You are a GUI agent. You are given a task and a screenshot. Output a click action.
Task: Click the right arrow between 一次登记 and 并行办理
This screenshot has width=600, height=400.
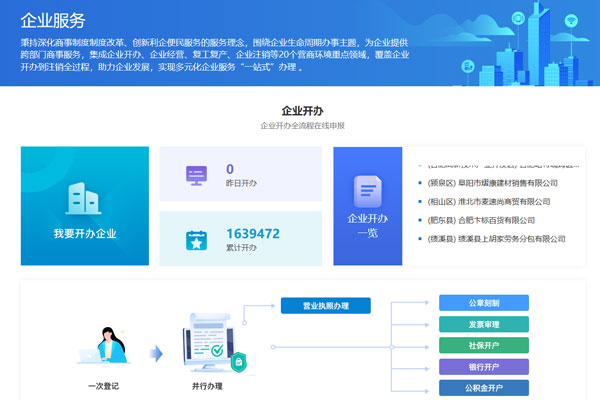point(156,353)
